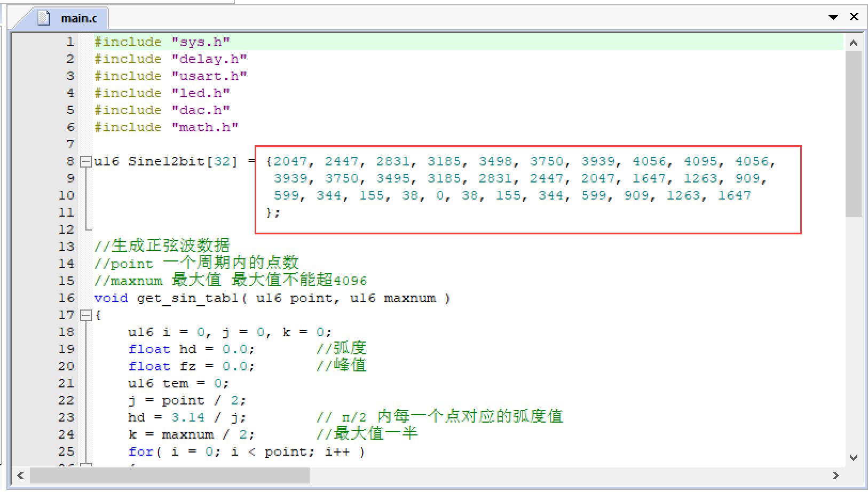Click the j = point / 2; statement

click(187, 400)
